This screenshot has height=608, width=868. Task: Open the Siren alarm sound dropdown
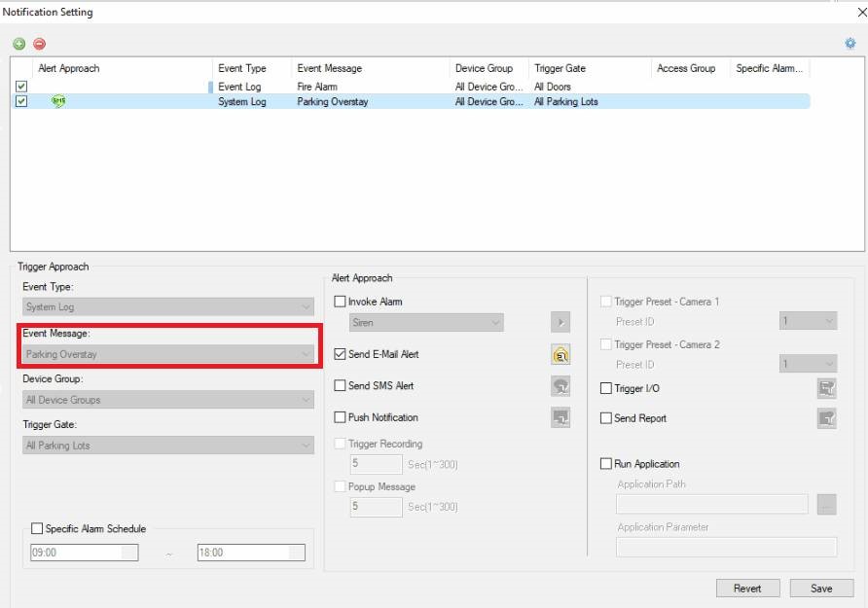click(x=427, y=323)
